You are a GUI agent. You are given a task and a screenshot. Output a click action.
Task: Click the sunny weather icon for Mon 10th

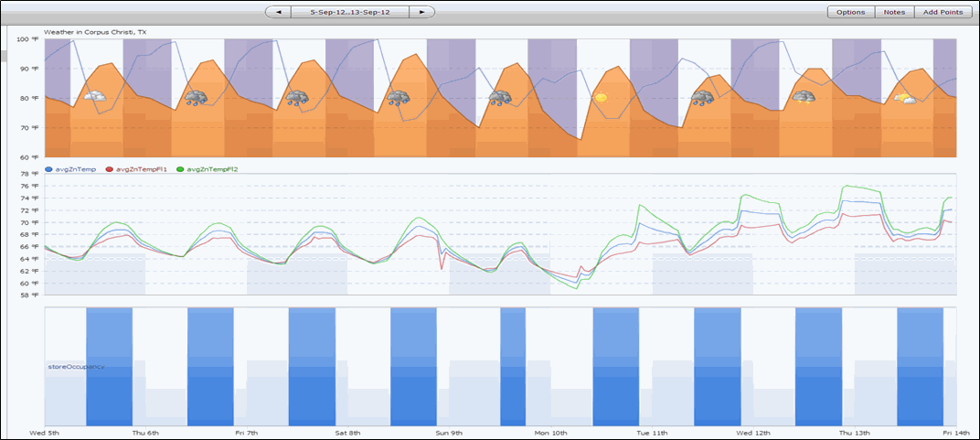[601, 97]
